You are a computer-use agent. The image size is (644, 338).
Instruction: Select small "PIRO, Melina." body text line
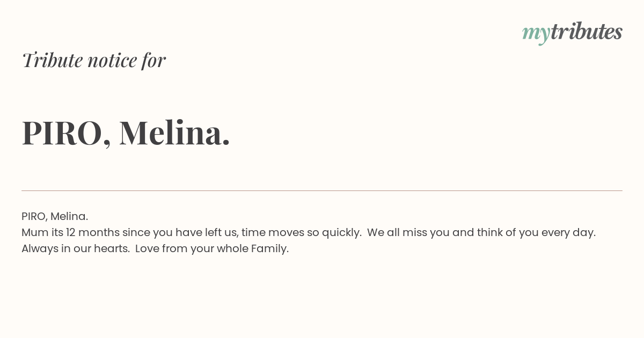55,217
